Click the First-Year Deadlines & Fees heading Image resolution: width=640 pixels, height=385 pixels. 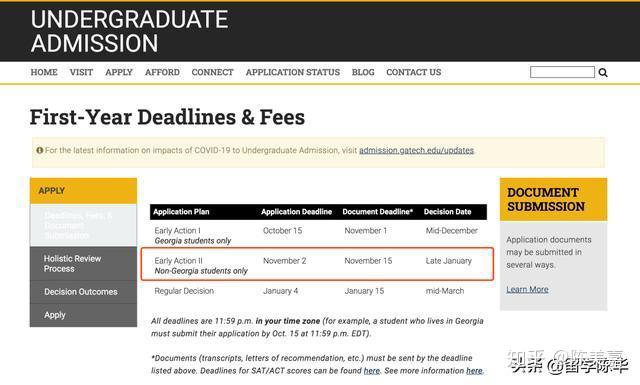click(167, 117)
